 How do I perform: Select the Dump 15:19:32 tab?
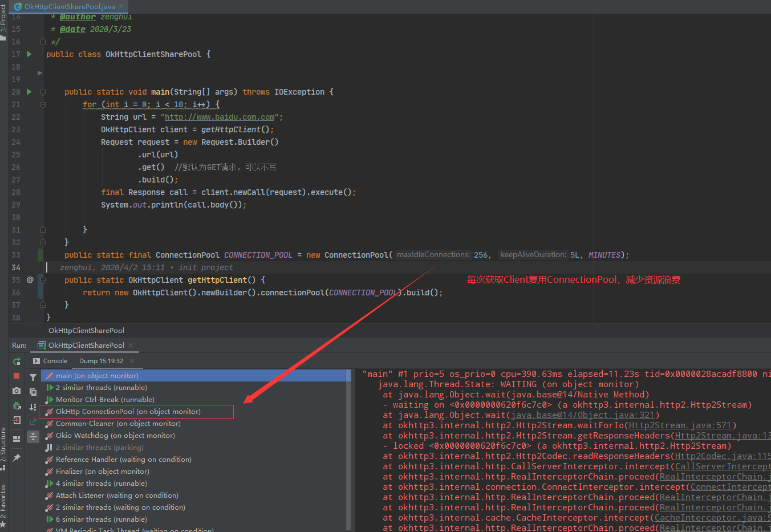pyautogui.click(x=101, y=361)
